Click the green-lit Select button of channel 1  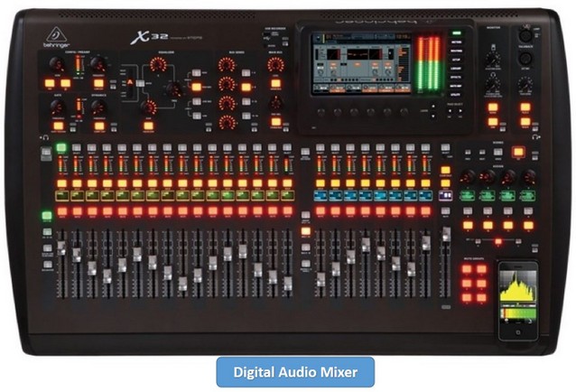point(61,148)
